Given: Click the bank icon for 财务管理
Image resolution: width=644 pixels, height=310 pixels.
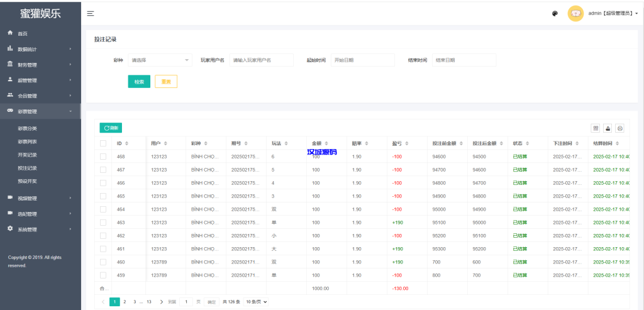Looking at the screenshot, I should (10, 64).
